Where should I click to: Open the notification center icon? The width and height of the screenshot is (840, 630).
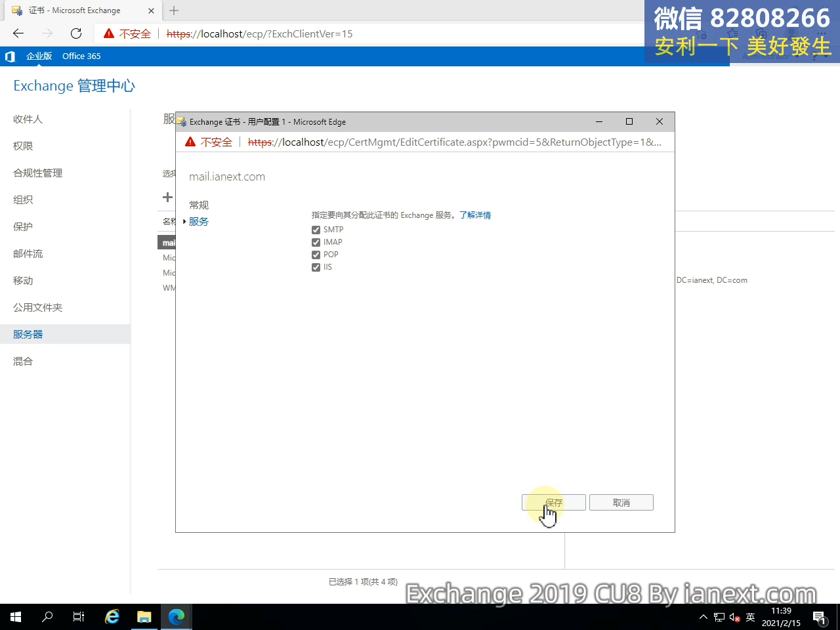(820, 617)
